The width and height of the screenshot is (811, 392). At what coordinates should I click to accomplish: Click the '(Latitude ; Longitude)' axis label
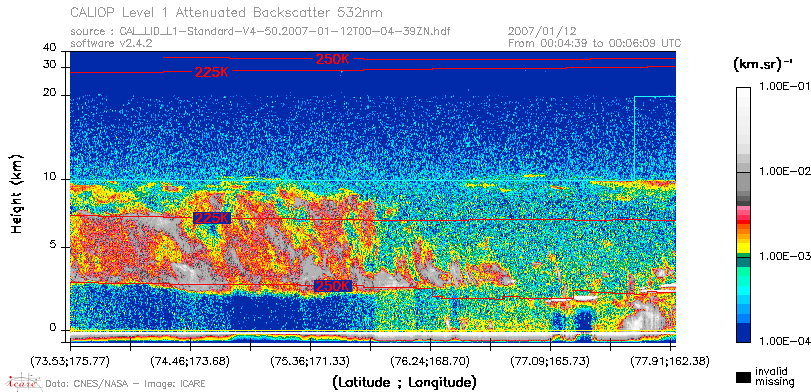(x=404, y=383)
